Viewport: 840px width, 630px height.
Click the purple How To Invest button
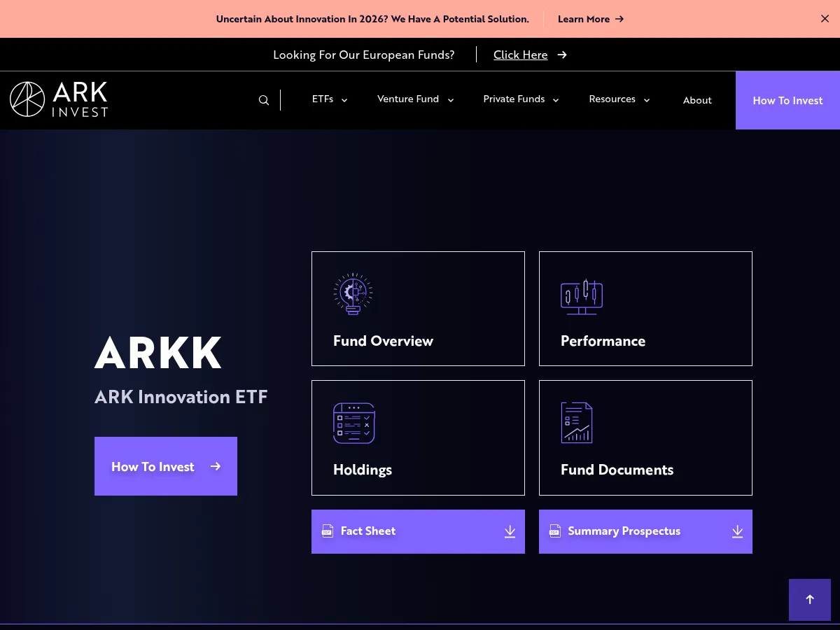[x=165, y=465]
